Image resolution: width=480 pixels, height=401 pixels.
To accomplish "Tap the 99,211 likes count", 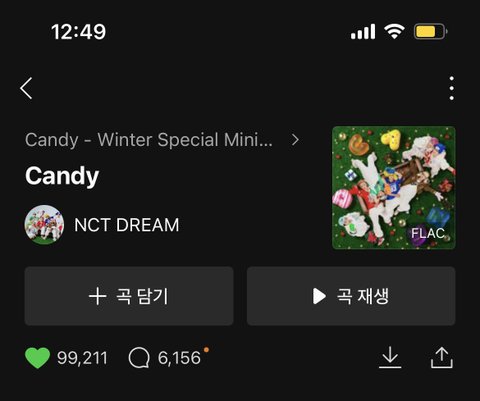I will coord(82,358).
